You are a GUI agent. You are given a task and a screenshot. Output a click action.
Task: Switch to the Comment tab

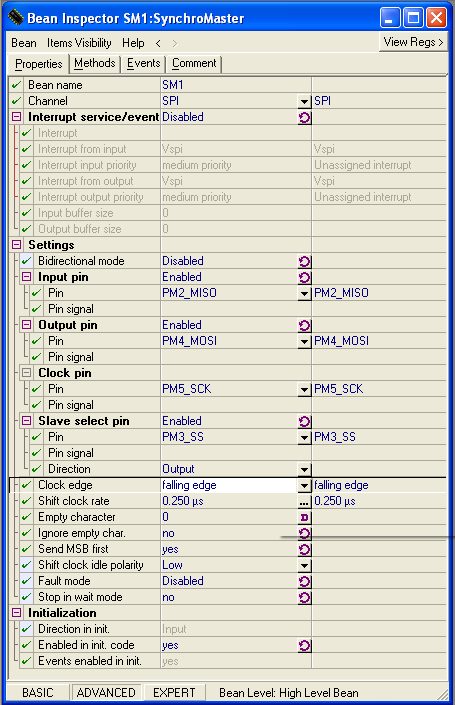point(194,63)
